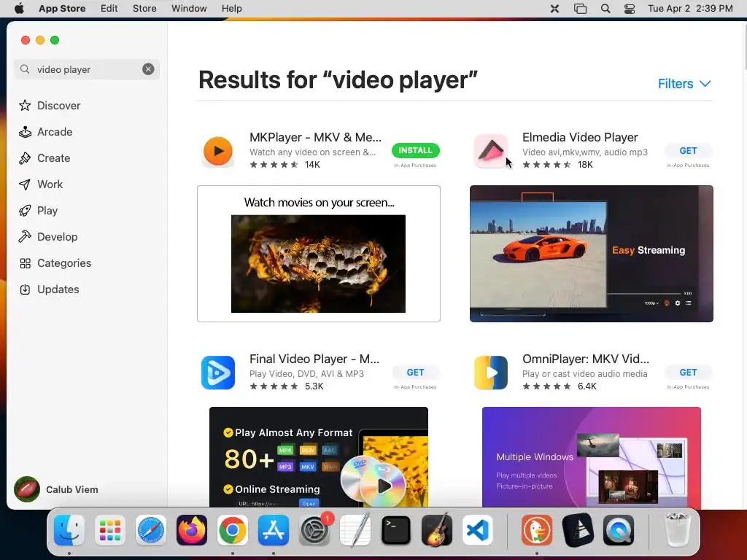The height and width of the screenshot is (560, 747).
Task: Click the video player search field
Action: point(87,69)
